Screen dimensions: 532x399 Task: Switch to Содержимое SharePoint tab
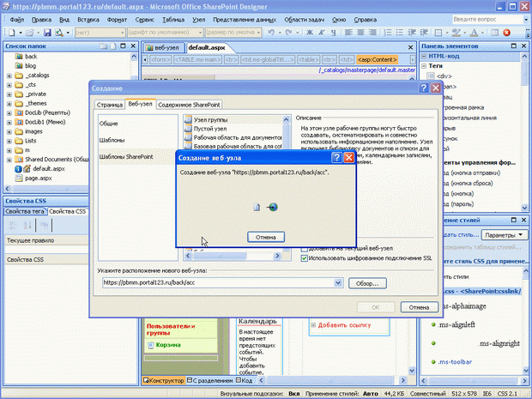tap(187, 104)
